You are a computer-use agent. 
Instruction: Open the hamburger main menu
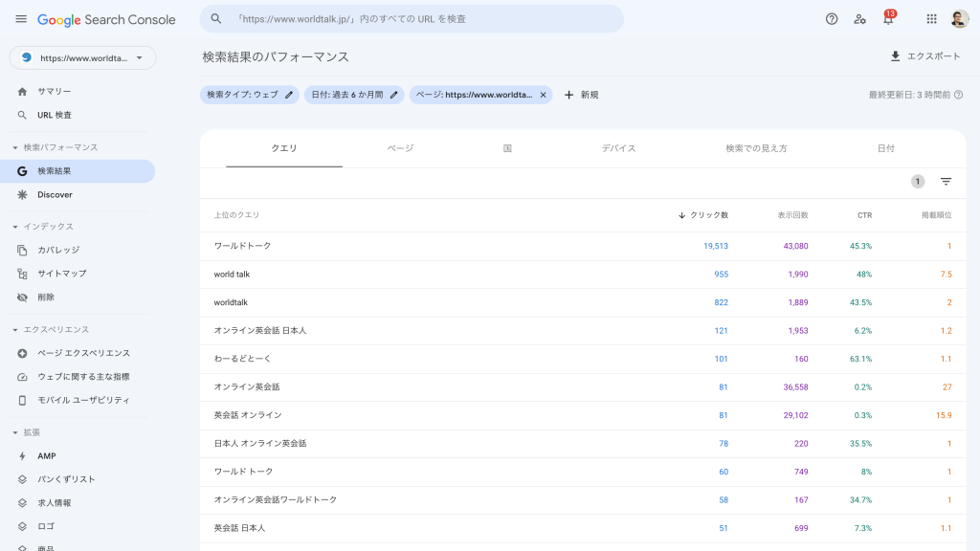(21, 19)
